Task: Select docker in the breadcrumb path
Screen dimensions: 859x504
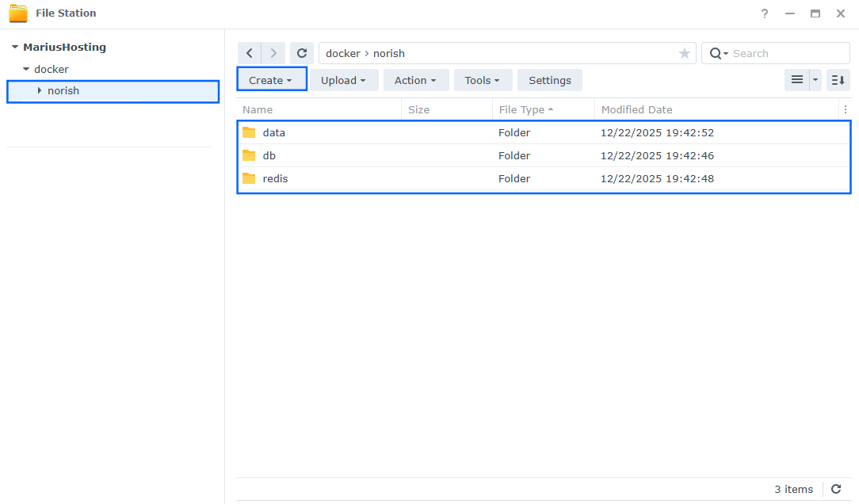Action: coord(342,53)
